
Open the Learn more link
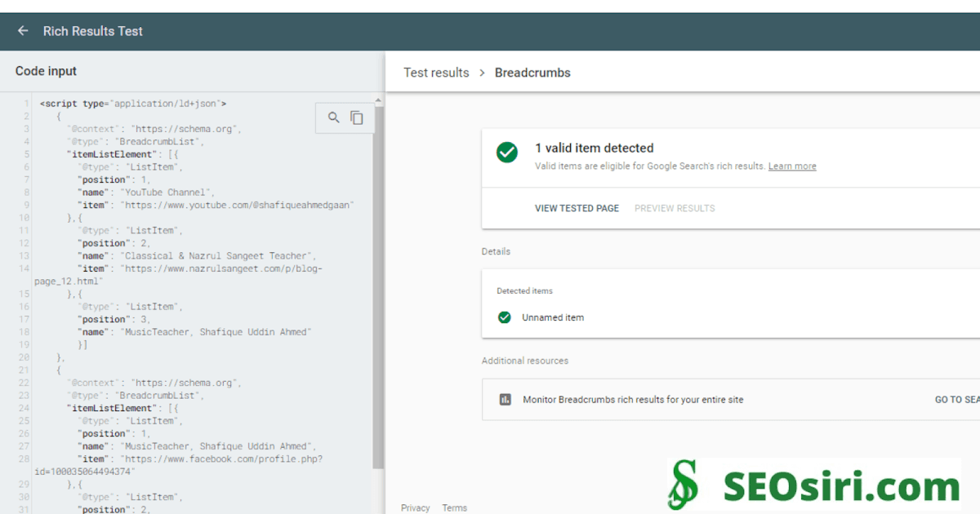coord(791,166)
